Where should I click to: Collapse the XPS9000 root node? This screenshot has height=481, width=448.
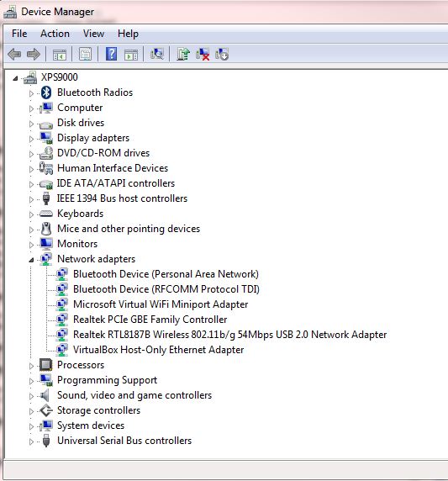(x=15, y=78)
